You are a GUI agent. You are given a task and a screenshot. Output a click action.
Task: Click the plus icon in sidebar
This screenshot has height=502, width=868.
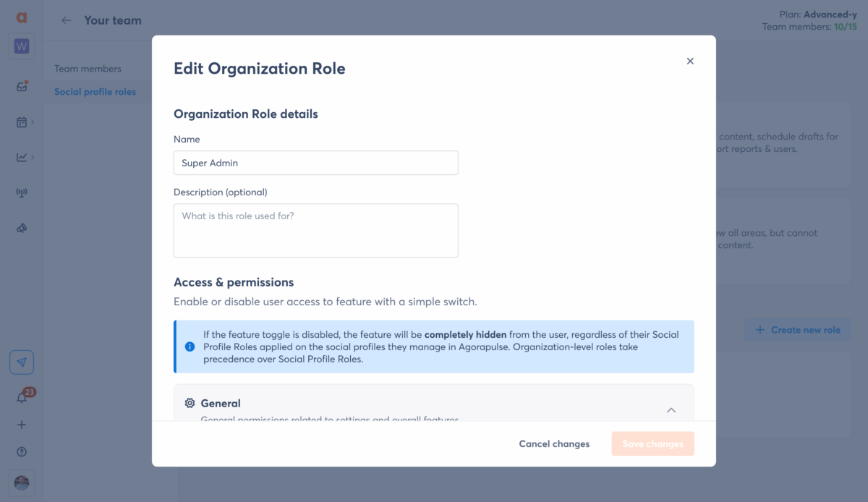click(x=22, y=425)
